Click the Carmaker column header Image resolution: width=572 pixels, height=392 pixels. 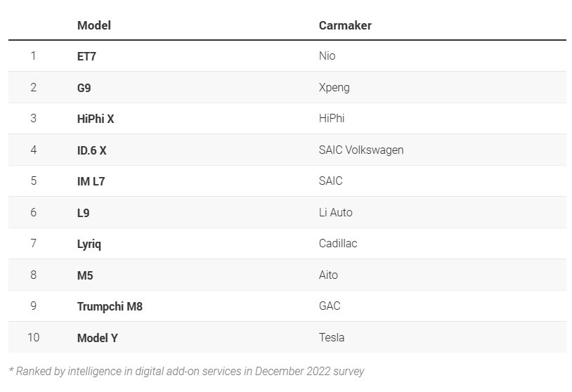tap(345, 25)
